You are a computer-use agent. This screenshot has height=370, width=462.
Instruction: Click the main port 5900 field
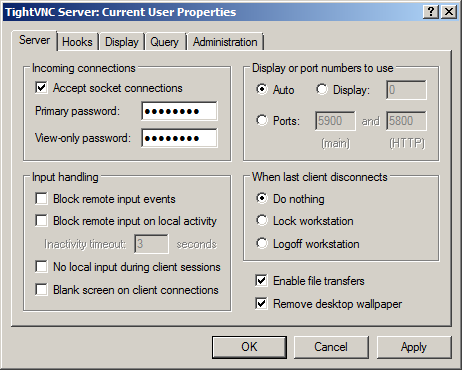(x=335, y=121)
